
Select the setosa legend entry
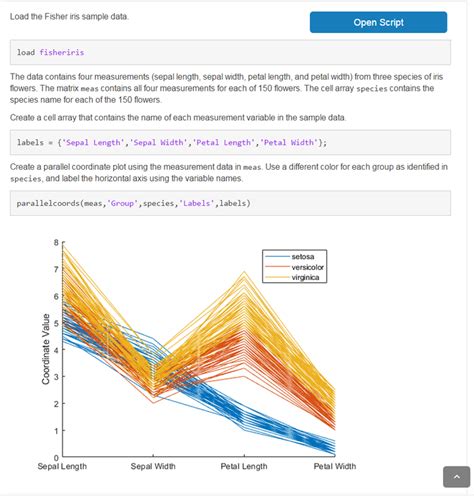tap(294, 256)
